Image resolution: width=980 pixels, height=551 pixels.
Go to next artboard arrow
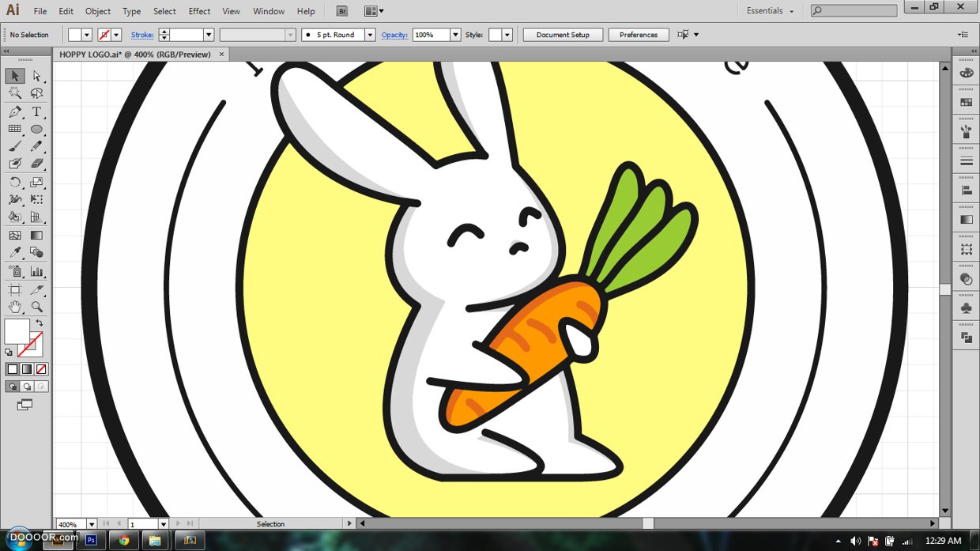click(x=178, y=524)
